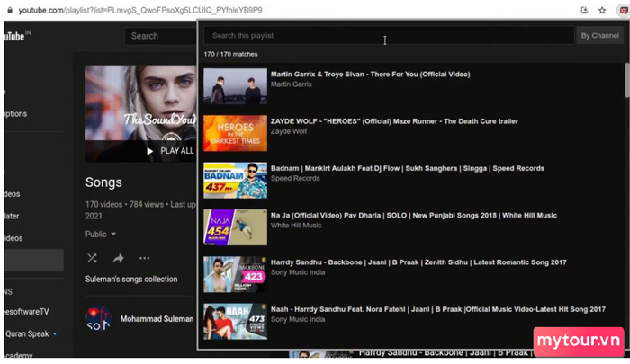
Task: Open the ZAYDE WOLF HEROES thumbnail
Action: (x=235, y=133)
